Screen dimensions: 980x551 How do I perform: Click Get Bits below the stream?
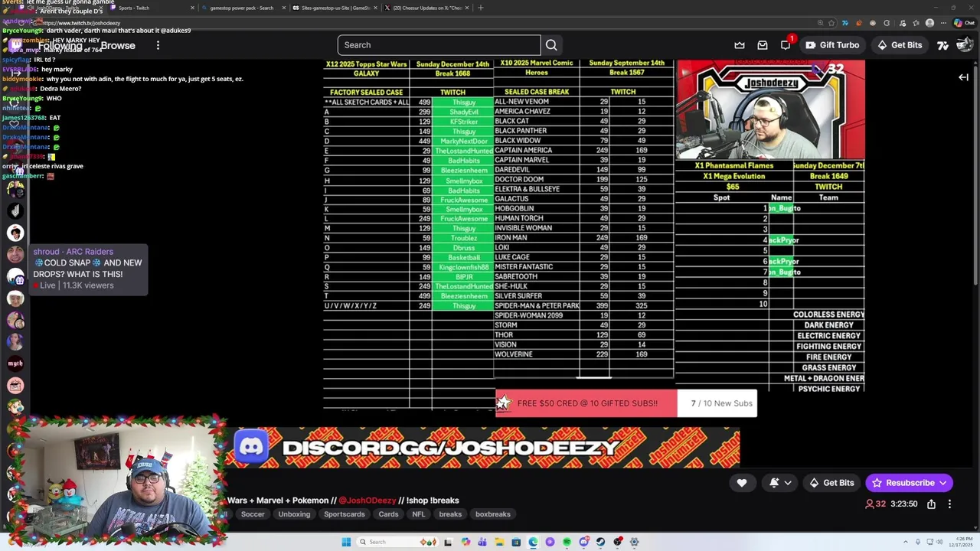coord(831,483)
